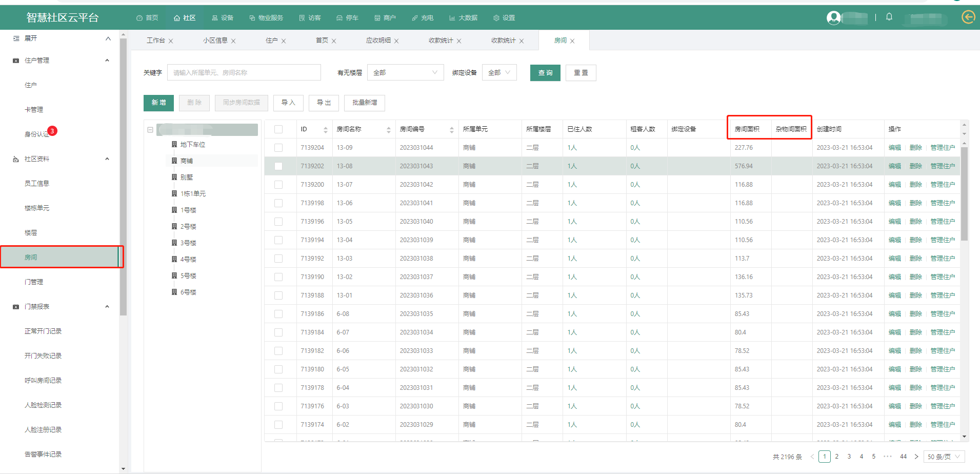Click the 查询 search button
The height and width of the screenshot is (474, 980).
545,73
